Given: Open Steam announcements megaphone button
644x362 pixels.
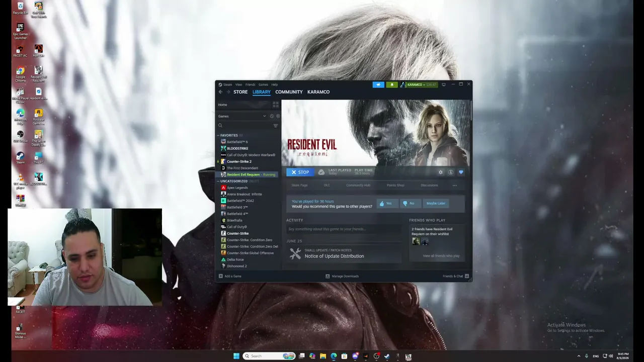Looking at the screenshot, I should pyautogui.click(x=378, y=84).
